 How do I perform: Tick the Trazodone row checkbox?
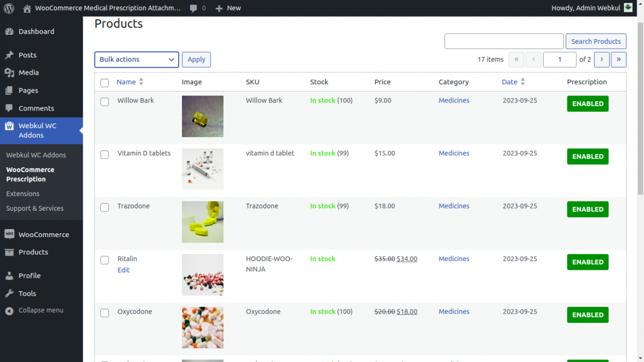105,208
